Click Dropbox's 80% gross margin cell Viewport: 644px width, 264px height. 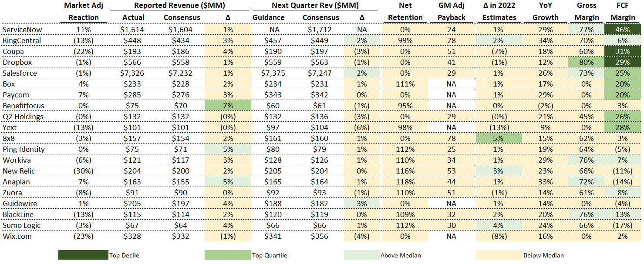coord(587,62)
